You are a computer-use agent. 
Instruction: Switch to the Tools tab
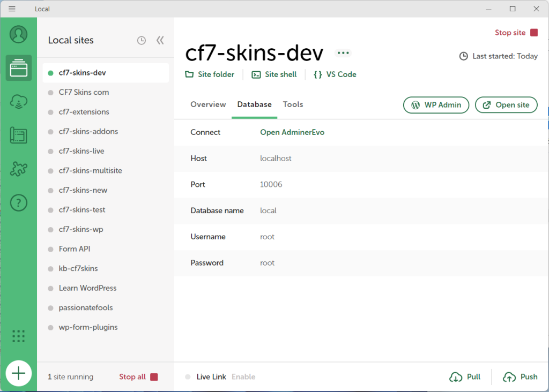click(293, 104)
